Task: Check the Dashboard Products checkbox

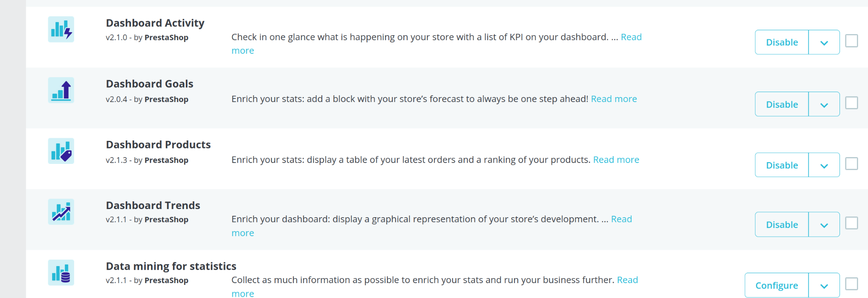Action: [x=851, y=163]
